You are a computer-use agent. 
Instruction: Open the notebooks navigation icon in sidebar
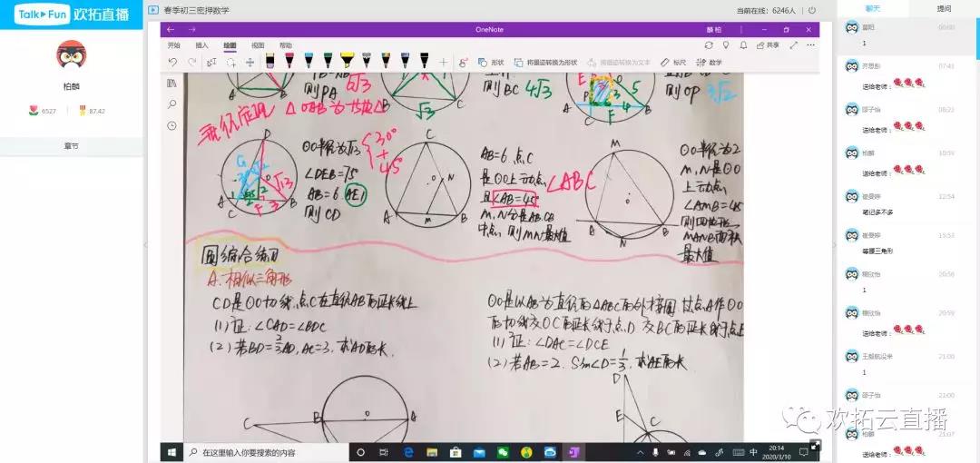(171, 84)
